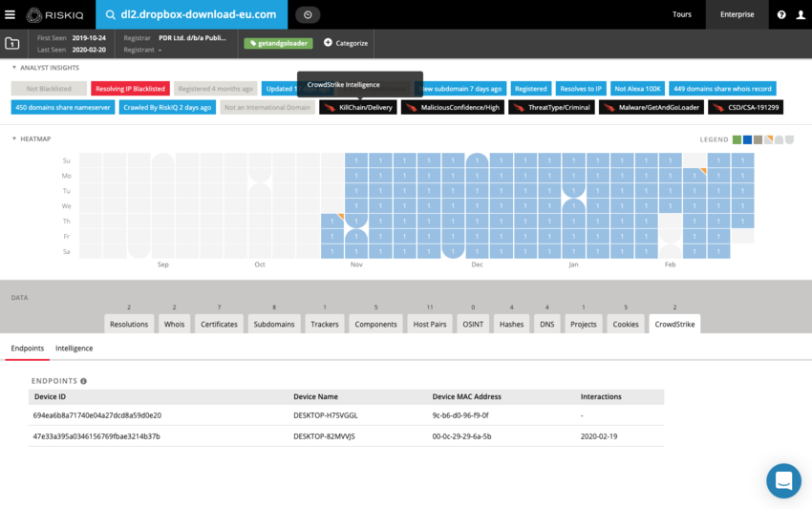
Task: Sort by the Interactions column header
Action: click(601, 396)
